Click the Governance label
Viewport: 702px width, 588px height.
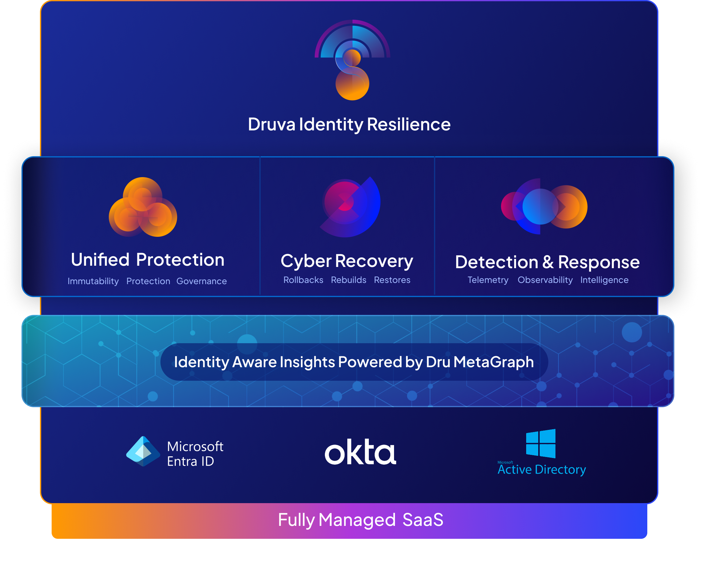pos(202,281)
